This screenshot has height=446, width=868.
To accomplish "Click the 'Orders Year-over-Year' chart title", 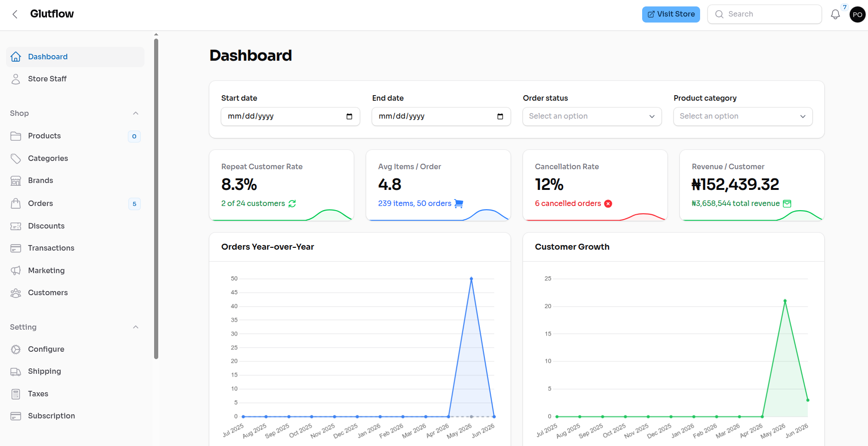I will pyautogui.click(x=267, y=247).
